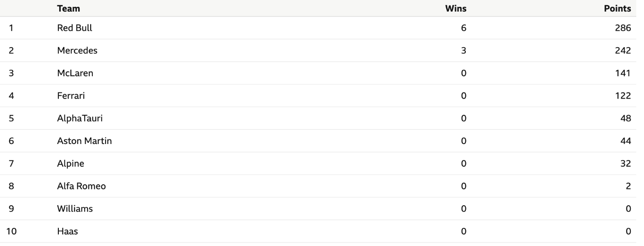Viewport: 644px width, 246px height.
Task: Select the Williams team name
Action: click(x=75, y=209)
